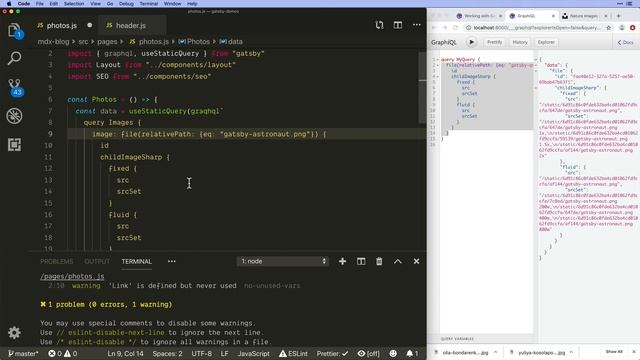Open Docs panel chevron in GraphiQL

(625, 42)
